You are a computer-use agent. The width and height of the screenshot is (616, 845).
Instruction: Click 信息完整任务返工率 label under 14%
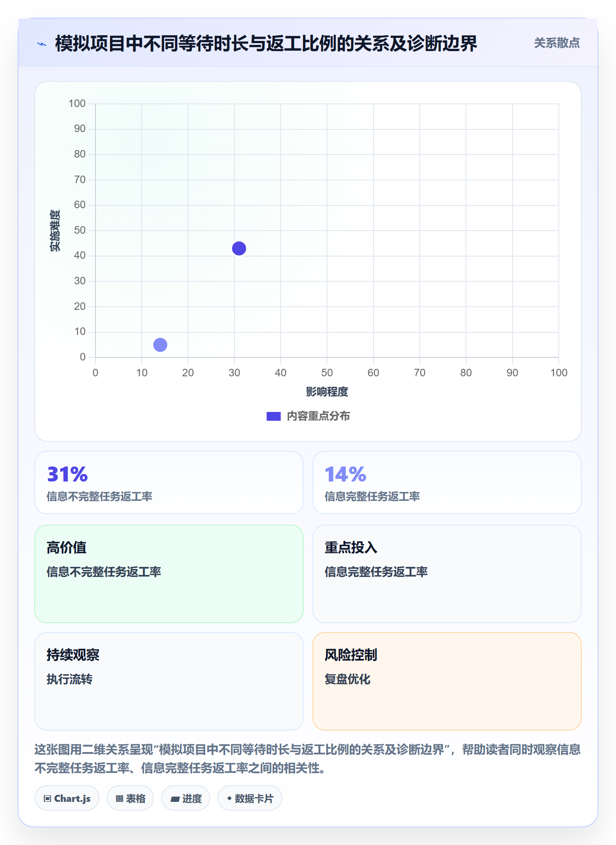(x=372, y=496)
